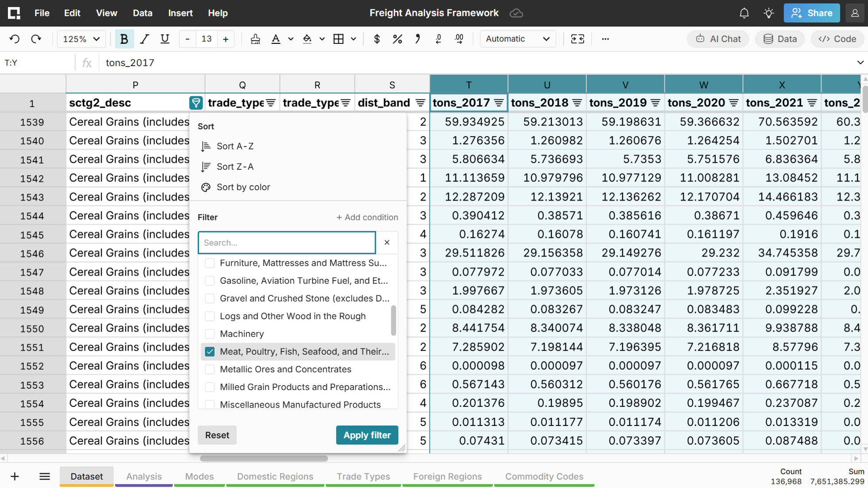Open the notifications bell
The image size is (868, 488).
pos(744,13)
